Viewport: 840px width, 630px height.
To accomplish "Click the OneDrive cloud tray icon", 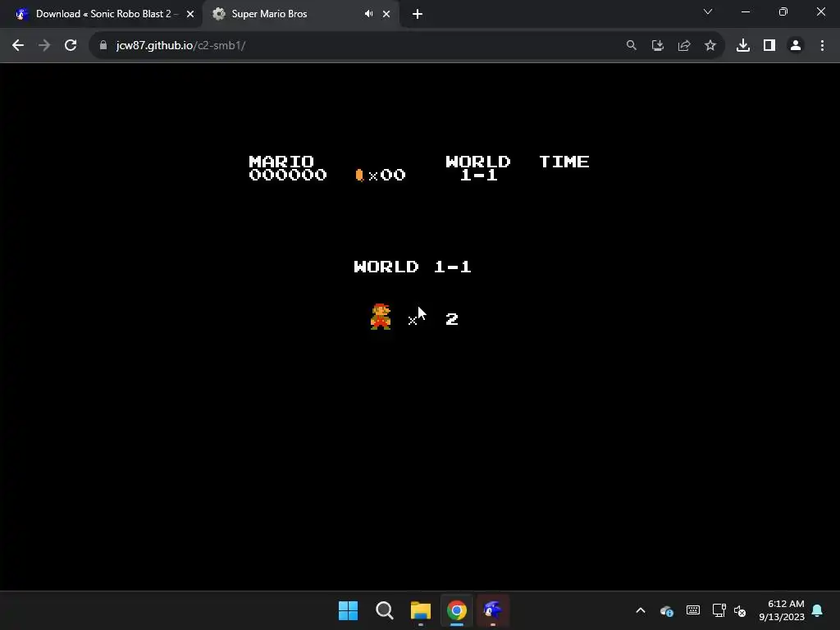I will (x=666, y=610).
